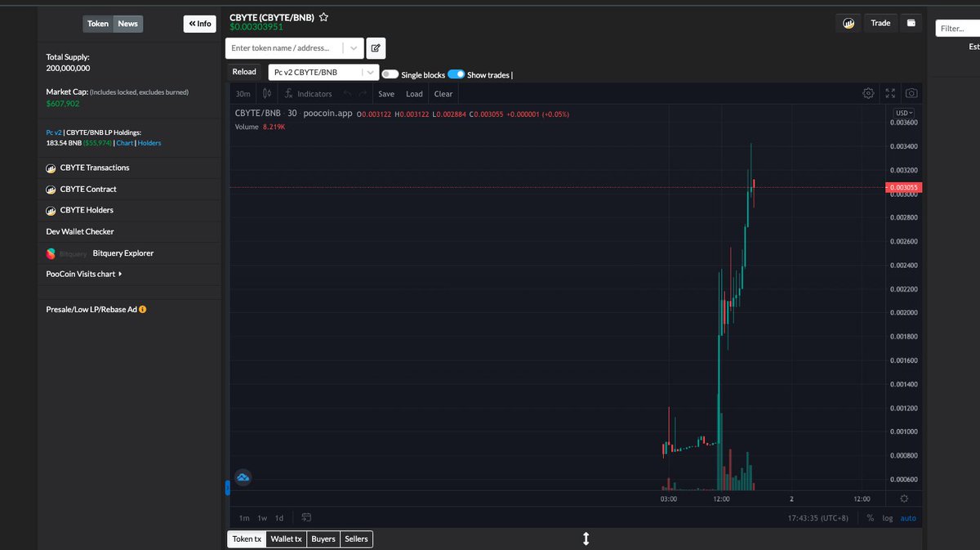Click the Filter input field
This screenshot has width=980, height=550.
[957, 29]
